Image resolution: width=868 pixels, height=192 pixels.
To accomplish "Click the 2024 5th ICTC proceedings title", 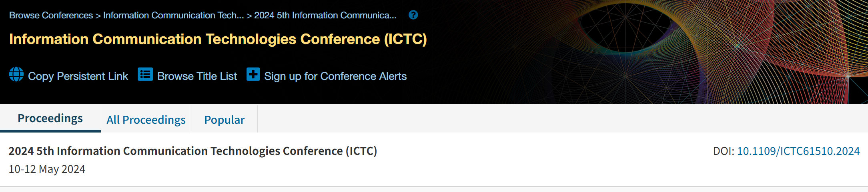I will pyautogui.click(x=193, y=151).
